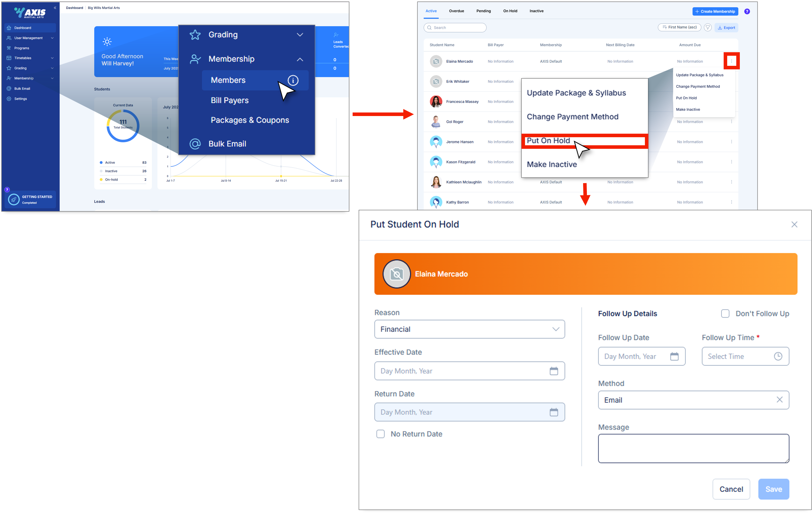This screenshot has width=812, height=513.
Task: Enable the No Return Date checkbox
Action: point(380,434)
